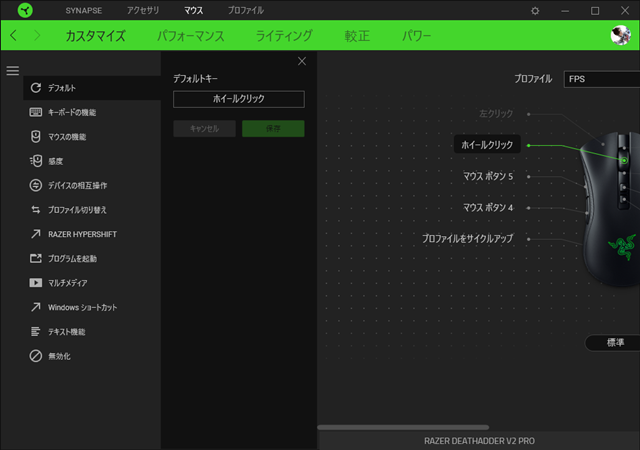The image size is (640, 450).
Task: Click the Razer logo icon
Action: (x=25, y=10)
